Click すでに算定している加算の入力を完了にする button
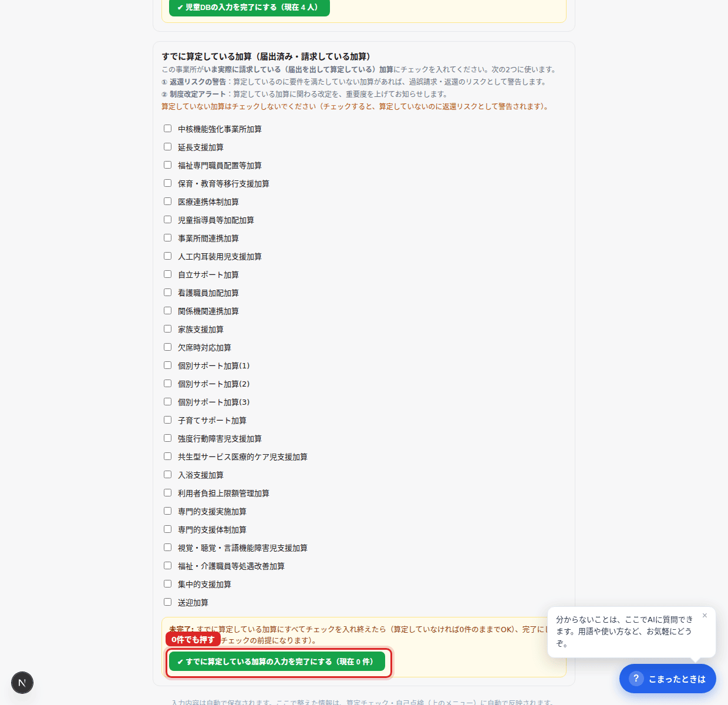Viewport: 728px width, 705px height. (x=277, y=662)
